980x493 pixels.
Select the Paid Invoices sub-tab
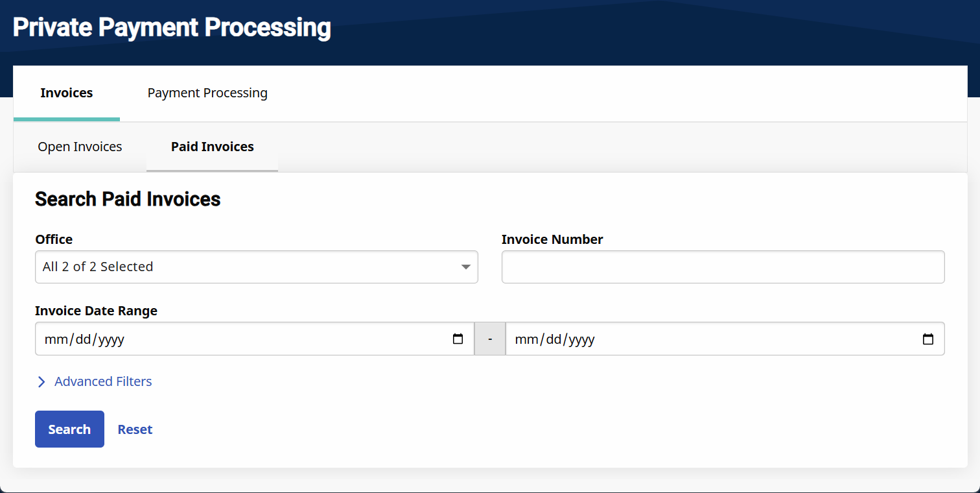(213, 147)
